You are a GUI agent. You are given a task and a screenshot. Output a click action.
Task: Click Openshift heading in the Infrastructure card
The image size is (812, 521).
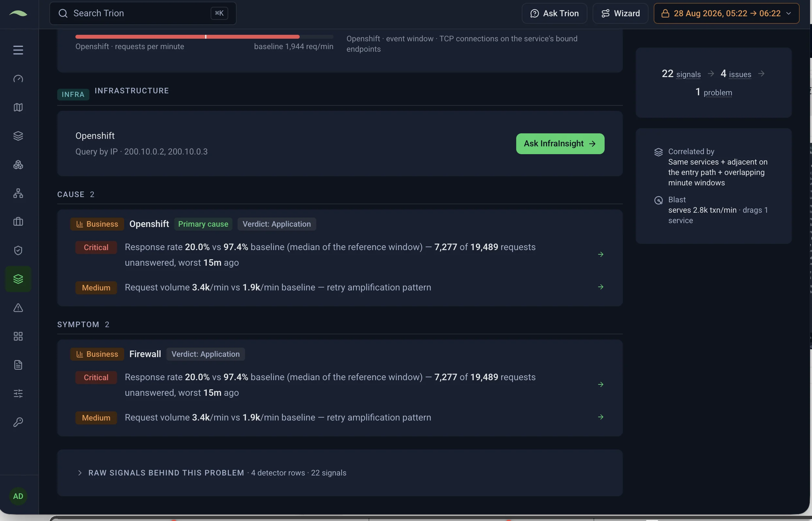pos(95,136)
